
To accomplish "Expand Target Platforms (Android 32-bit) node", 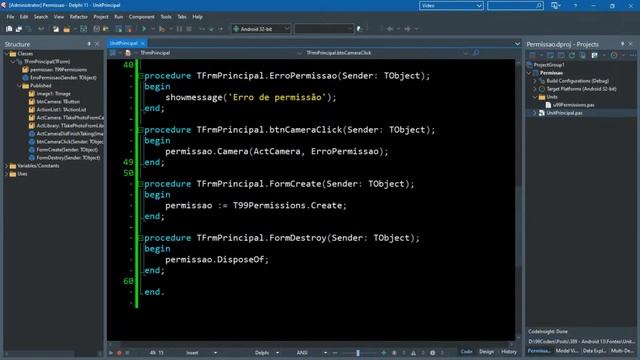I will [x=535, y=89].
